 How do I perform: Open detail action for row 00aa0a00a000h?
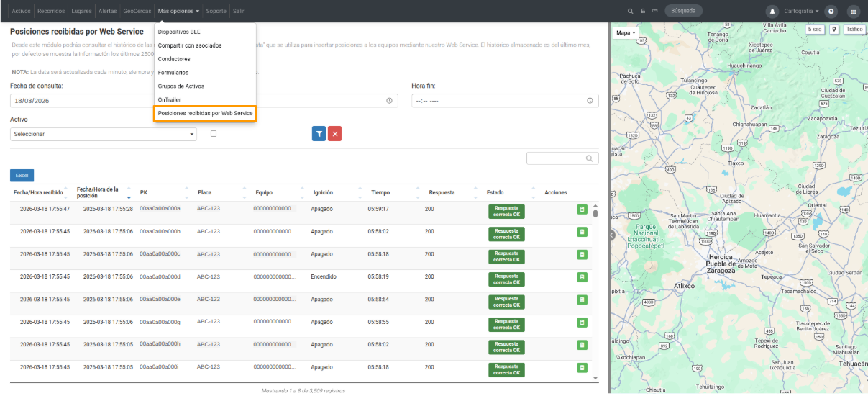pyautogui.click(x=582, y=345)
